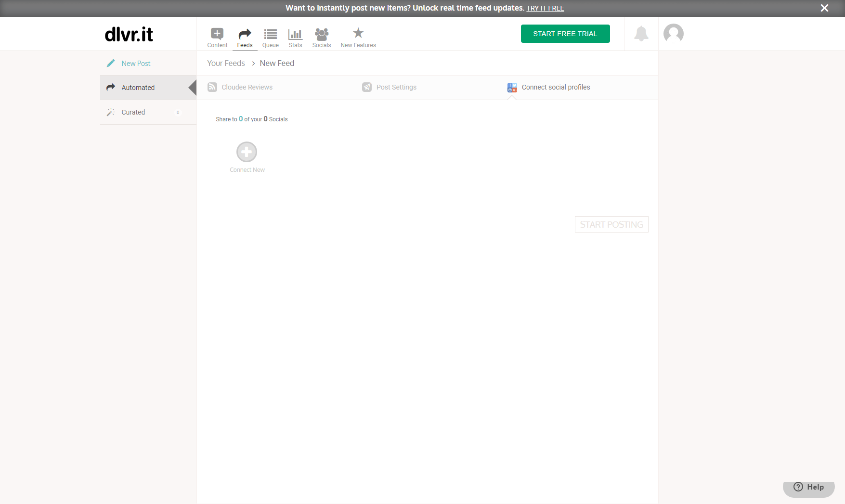The height and width of the screenshot is (504, 845).
Task: Open the Content section icon
Action: [x=217, y=34]
